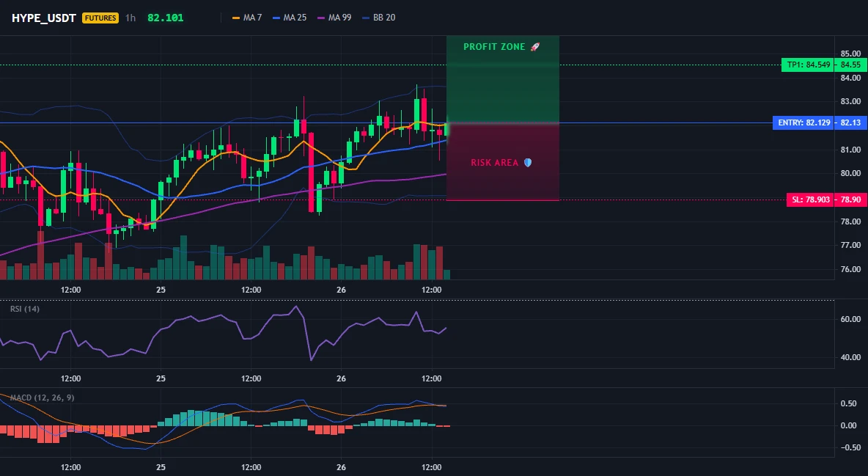The height and width of the screenshot is (476, 868).
Task: Click the 40.00 RSI axis value
Action: (850, 357)
